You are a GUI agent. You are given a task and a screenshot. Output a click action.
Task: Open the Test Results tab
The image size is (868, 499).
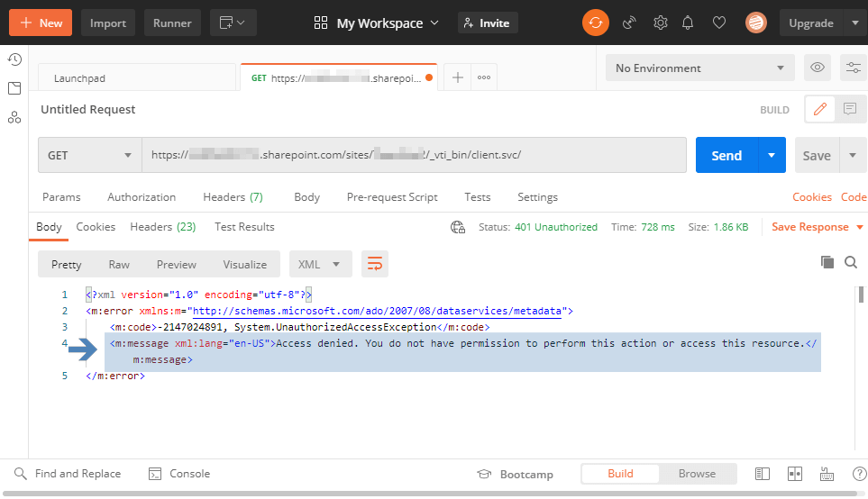pos(244,227)
